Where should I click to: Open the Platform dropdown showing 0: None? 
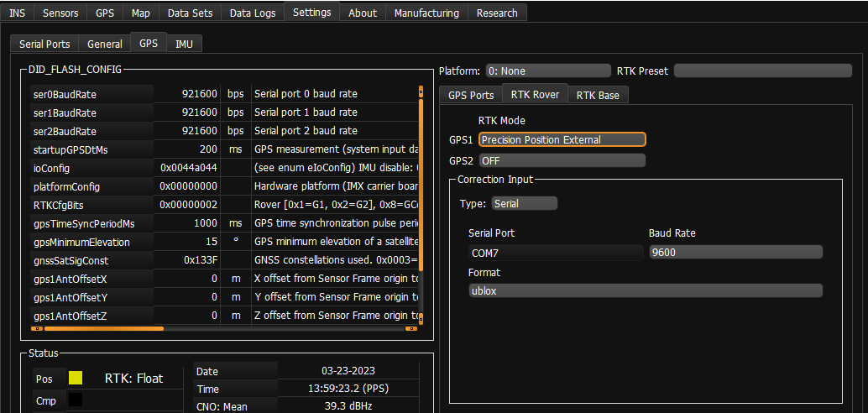pyautogui.click(x=548, y=71)
